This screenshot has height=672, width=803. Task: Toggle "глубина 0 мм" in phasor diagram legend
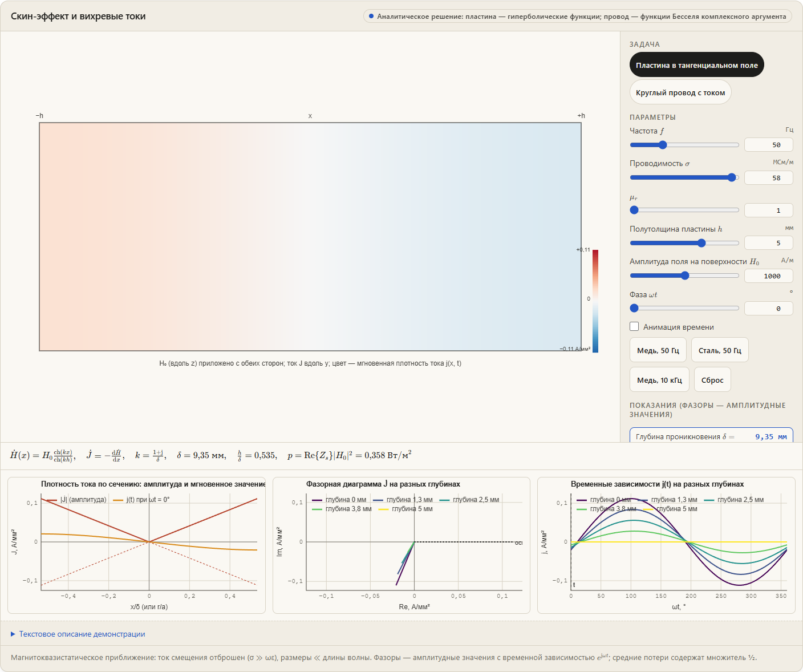click(339, 500)
